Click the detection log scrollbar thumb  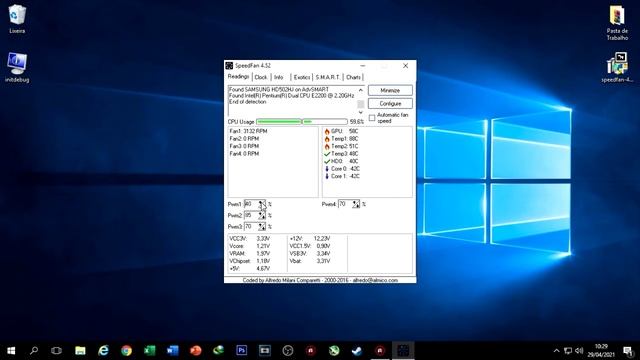360,104
